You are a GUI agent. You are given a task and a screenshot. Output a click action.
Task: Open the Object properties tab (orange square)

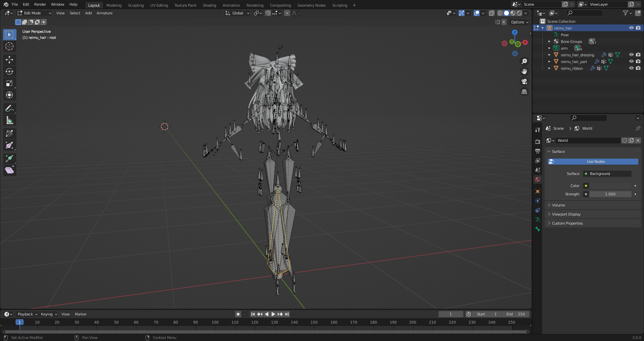(x=538, y=191)
